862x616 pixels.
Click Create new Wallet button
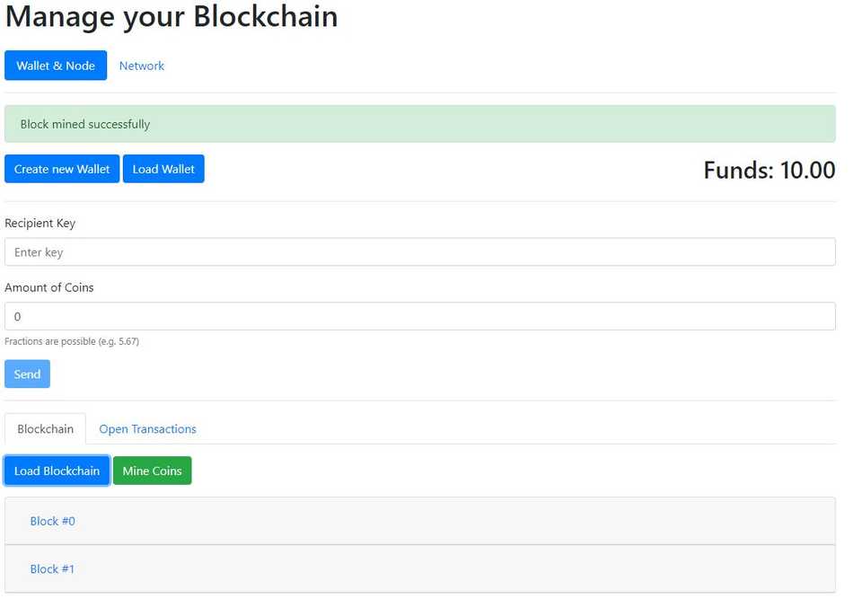62,169
